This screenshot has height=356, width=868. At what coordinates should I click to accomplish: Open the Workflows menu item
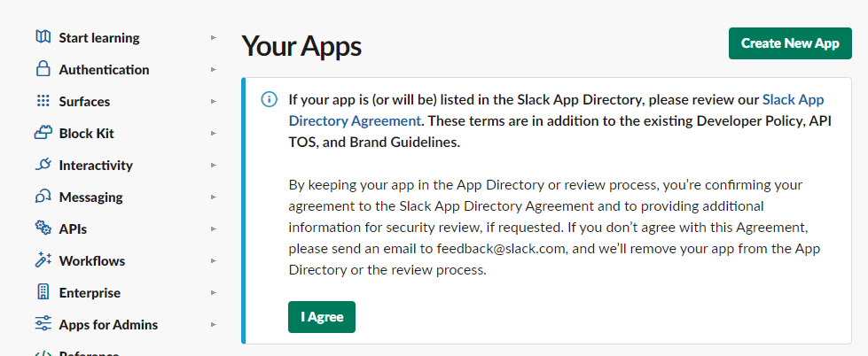click(x=92, y=261)
